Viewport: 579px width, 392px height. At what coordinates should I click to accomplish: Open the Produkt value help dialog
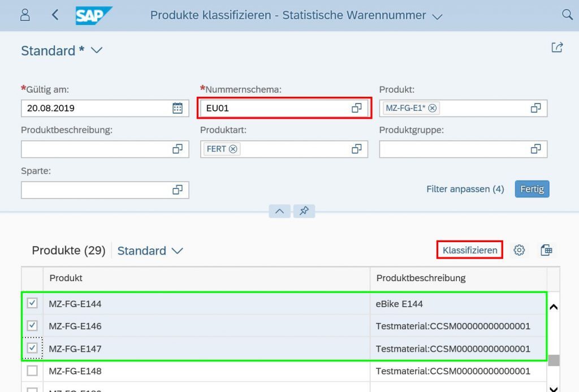tap(535, 107)
